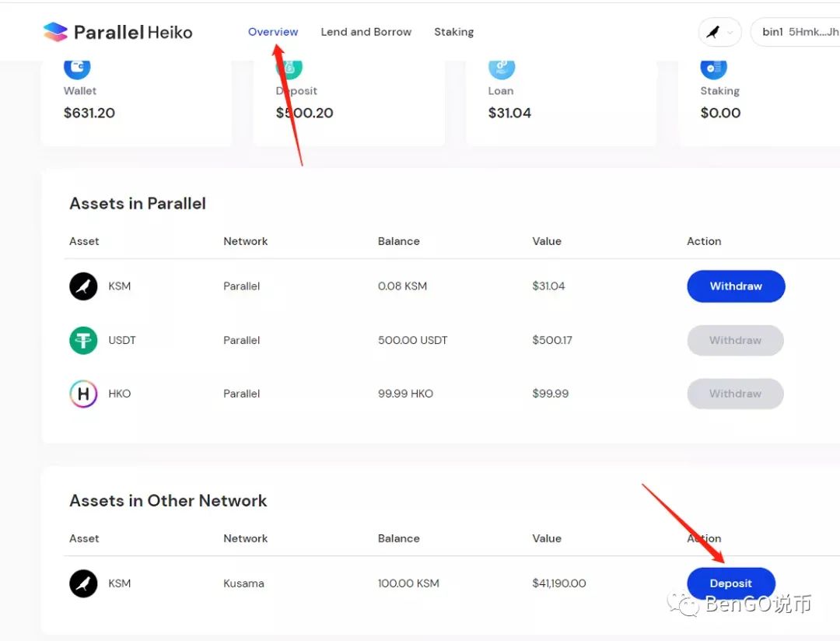Click the KSM bird icon in Parallel assets

pyautogui.click(x=83, y=286)
